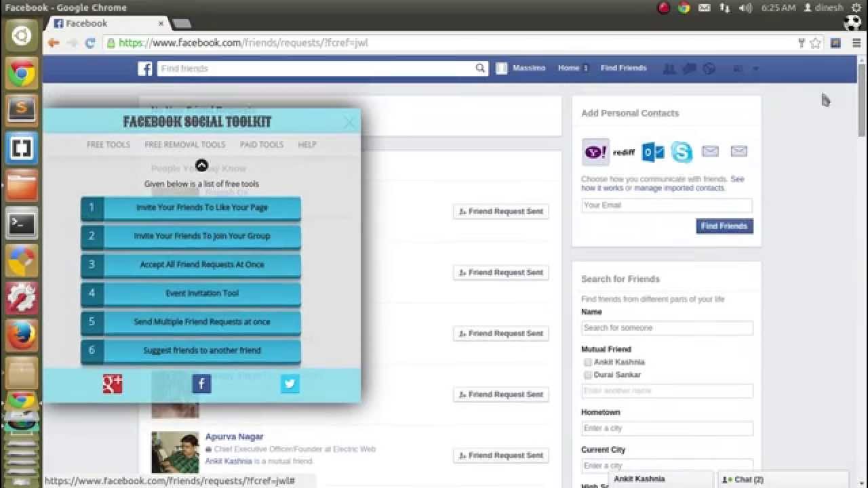Viewport: 868px width, 488px height.
Task: Click the Search for someone name field
Action: (x=667, y=328)
